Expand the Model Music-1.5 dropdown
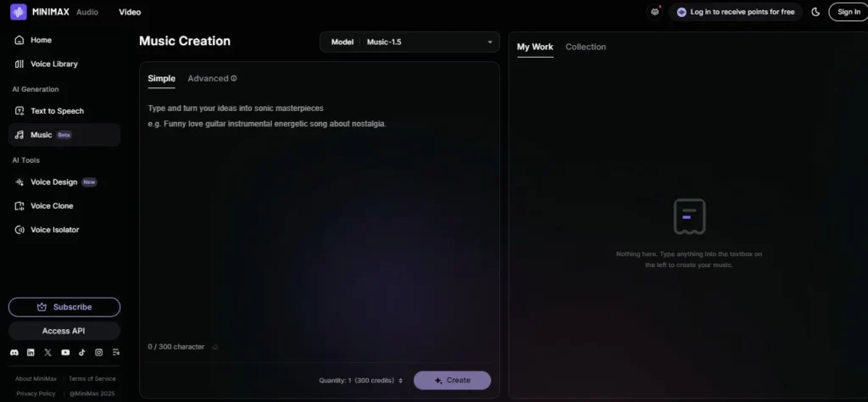The height and width of the screenshot is (402, 868). click(x=409, y=42)
